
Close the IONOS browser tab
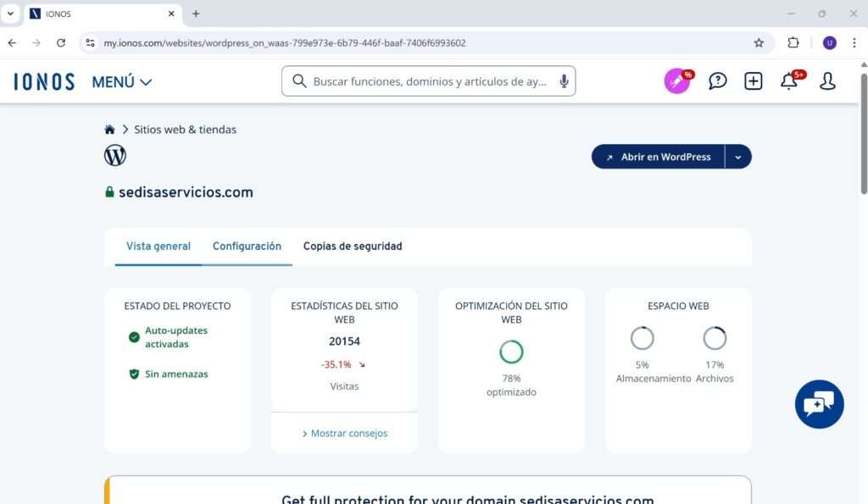171,14
